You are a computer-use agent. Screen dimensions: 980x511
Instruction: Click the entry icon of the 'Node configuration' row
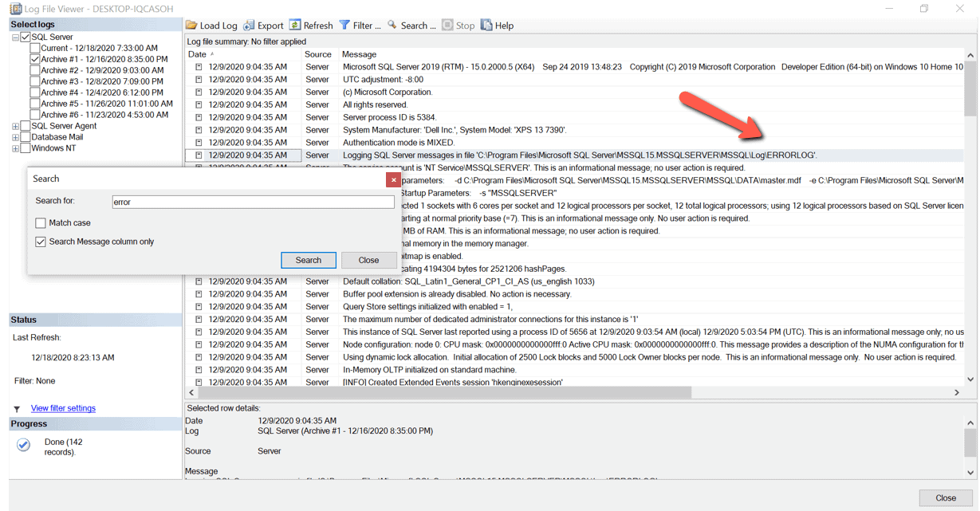tap(199, 344)
